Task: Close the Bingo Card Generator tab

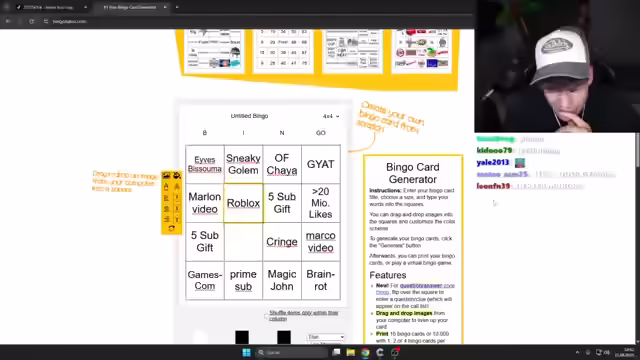Action: click(x=165, y=7)
